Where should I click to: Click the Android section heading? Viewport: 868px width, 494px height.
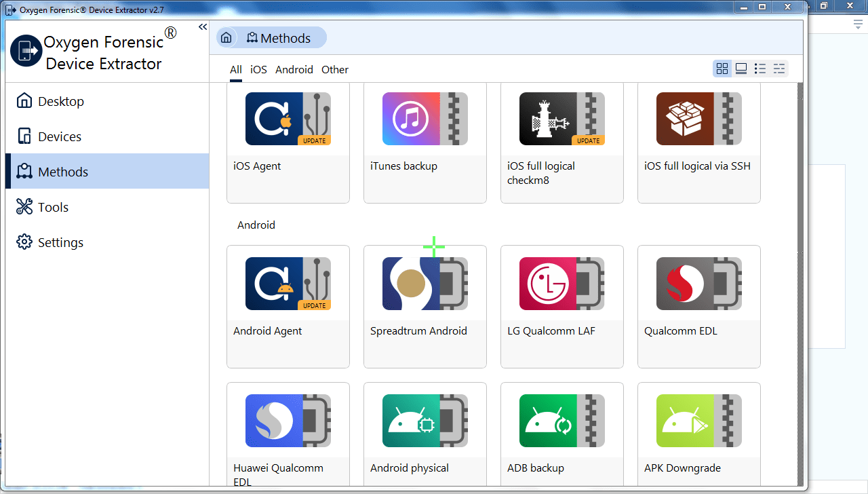[256, 225]
